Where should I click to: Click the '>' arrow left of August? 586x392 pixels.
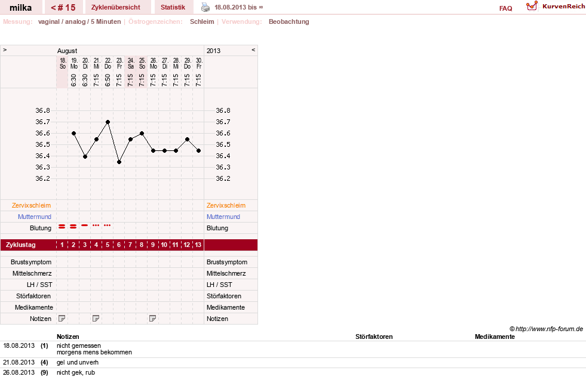pyautogui.click(x=5, y=50)
